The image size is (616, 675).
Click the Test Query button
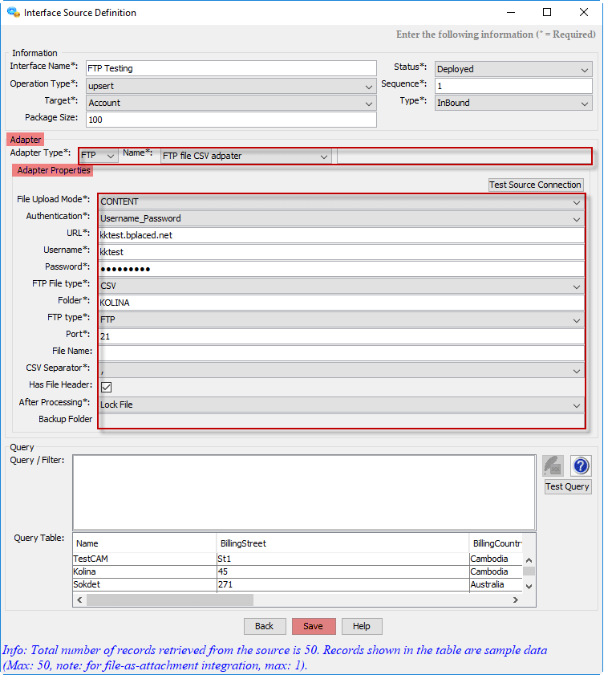[567, 486]
